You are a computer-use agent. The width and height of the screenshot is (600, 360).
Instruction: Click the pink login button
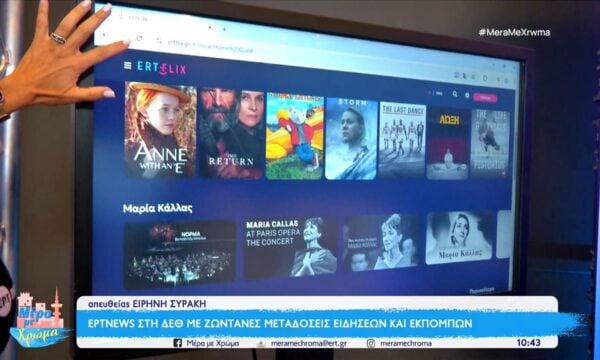[x=485, y=98]
